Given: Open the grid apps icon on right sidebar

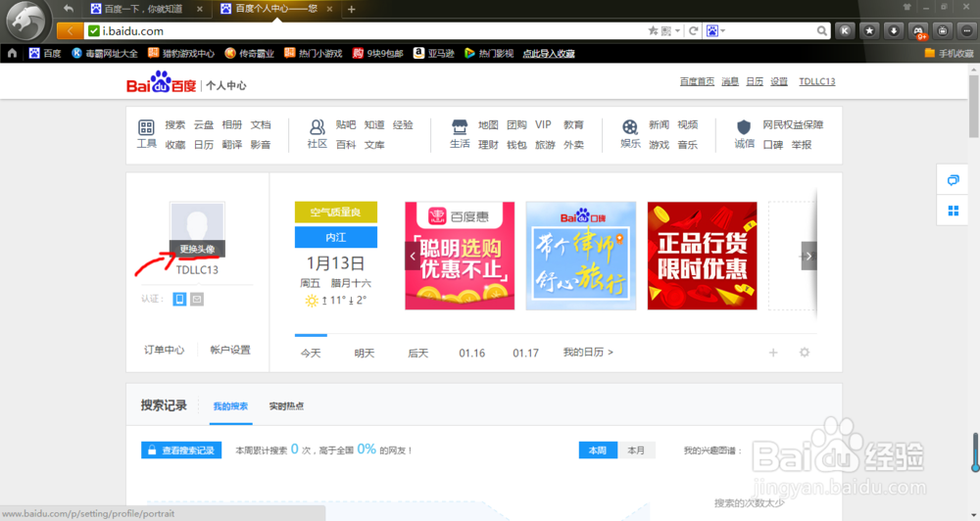Looking at the screenshot, I should point(954,212).
